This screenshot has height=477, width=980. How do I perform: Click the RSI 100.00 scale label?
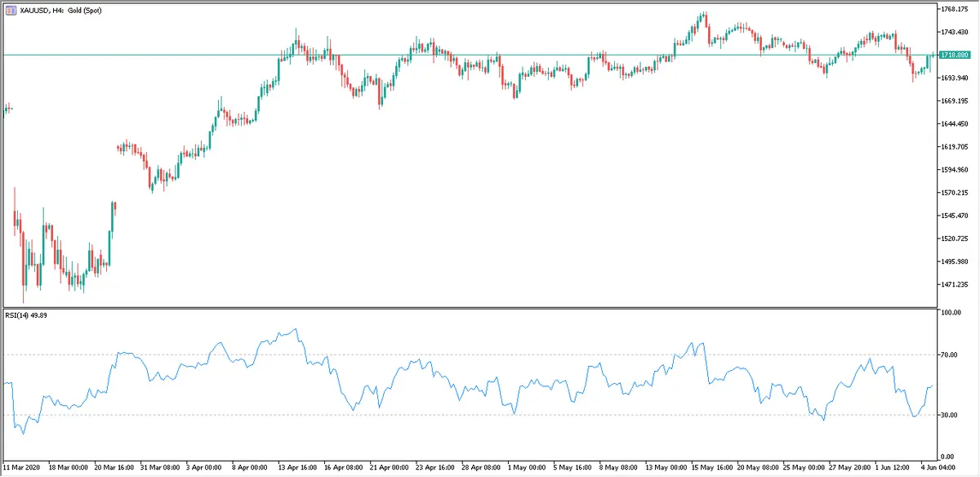[x=950, y=313]
